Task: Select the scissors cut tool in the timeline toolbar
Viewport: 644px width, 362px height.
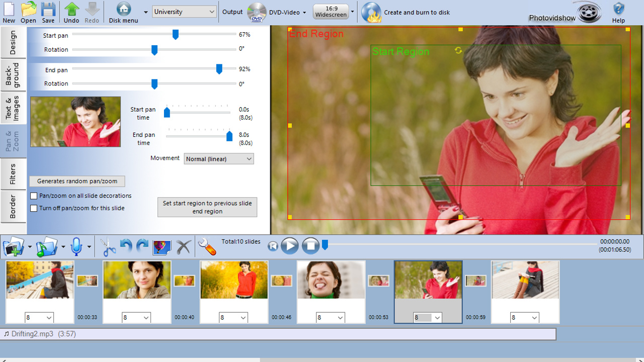Action: point(108,246)
